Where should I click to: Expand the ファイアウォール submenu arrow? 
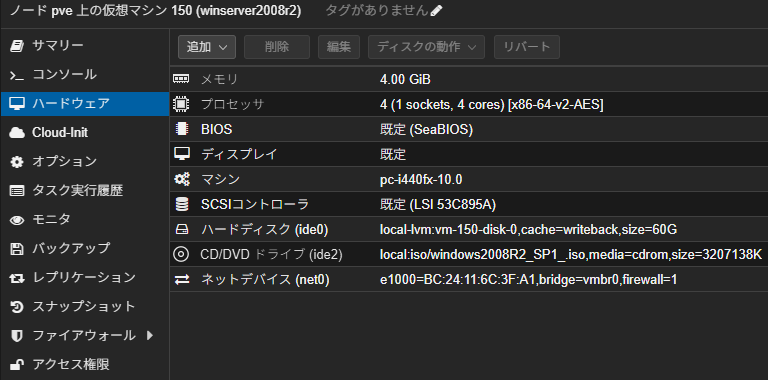(x=150, y=335)
